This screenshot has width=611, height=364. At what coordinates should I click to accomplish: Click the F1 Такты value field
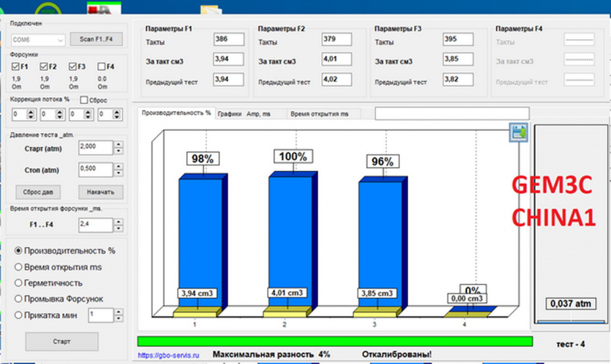(229, 39)
